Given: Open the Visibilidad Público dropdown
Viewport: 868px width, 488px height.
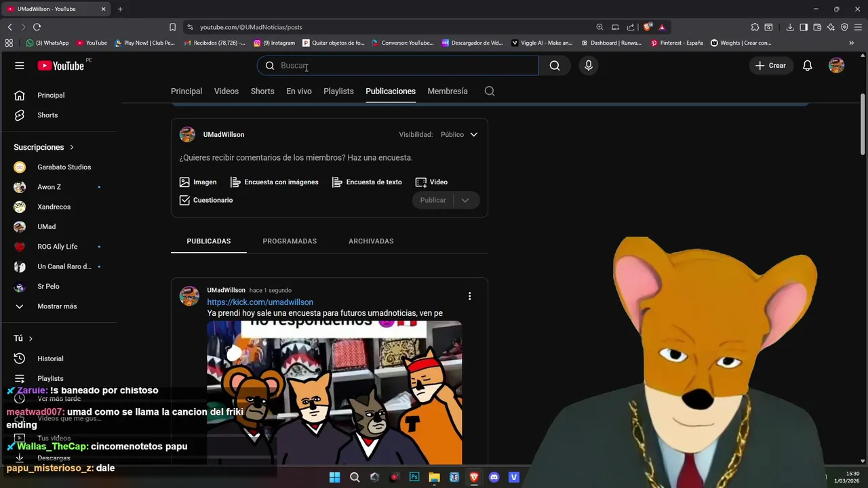Looking at the screenshot, I should pyautogui.click(x=459, y=135).
